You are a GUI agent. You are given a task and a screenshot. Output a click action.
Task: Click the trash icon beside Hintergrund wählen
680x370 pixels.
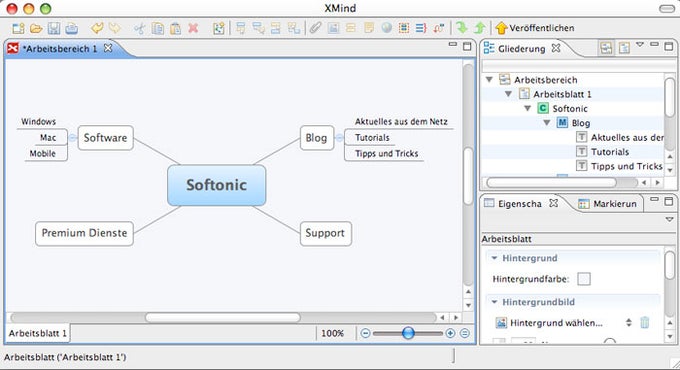[645, 322]
